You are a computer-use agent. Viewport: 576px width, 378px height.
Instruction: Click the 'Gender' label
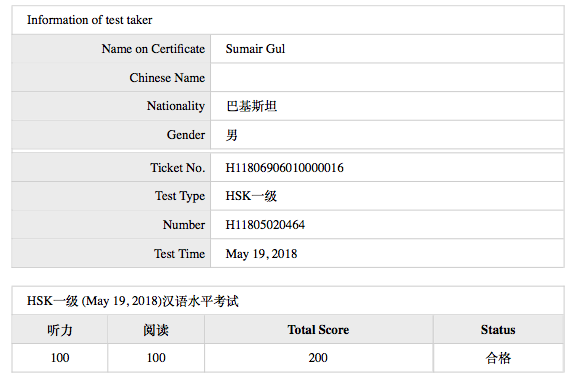pyautogui.click(x=186, y=135)
